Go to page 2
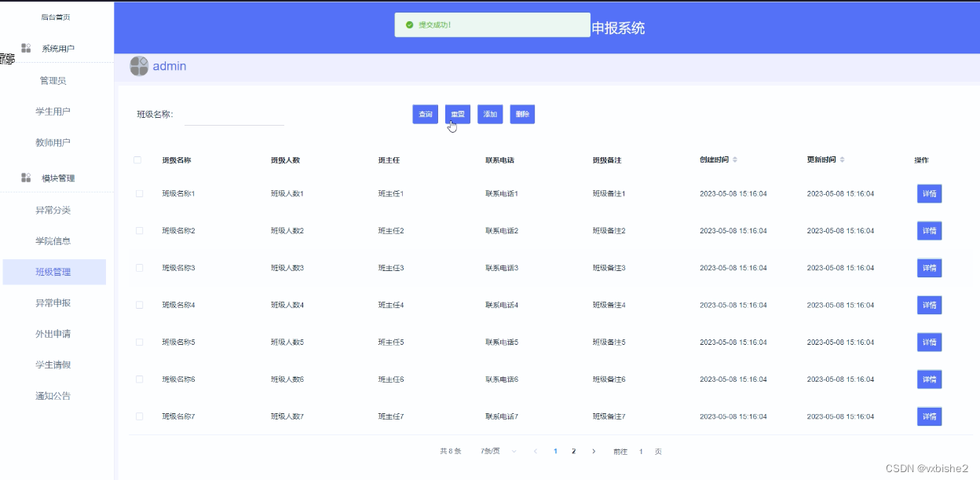The image size is (980, 480). pyautogui.click(x=574, y=452)
